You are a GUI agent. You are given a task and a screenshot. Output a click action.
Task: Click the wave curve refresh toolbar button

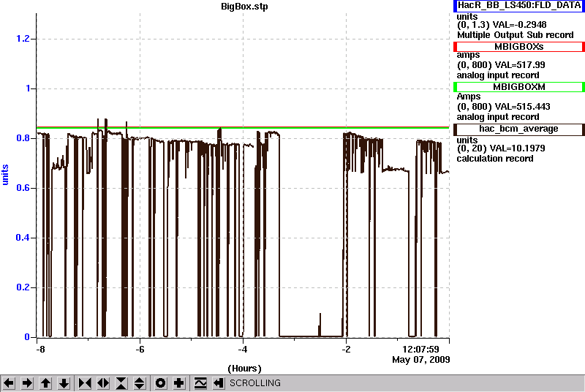200,383
